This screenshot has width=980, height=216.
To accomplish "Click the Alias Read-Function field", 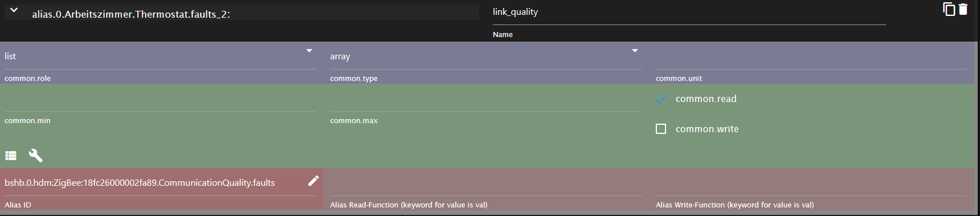I will pos(486,184).
